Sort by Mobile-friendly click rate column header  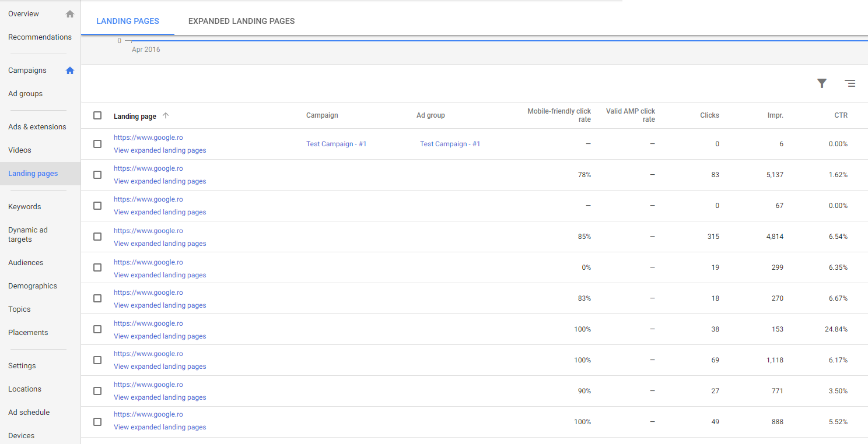(x=559, y=115)
